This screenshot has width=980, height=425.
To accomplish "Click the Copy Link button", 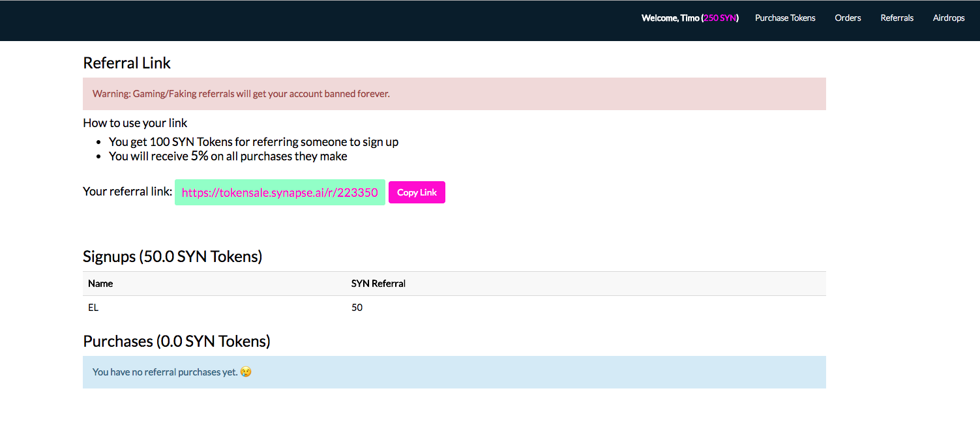I will 417,192.
